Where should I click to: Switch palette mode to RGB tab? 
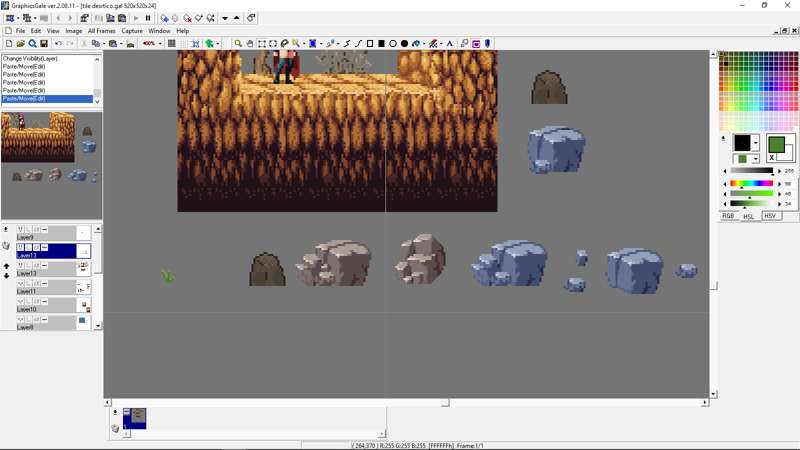tap(728, 216)
